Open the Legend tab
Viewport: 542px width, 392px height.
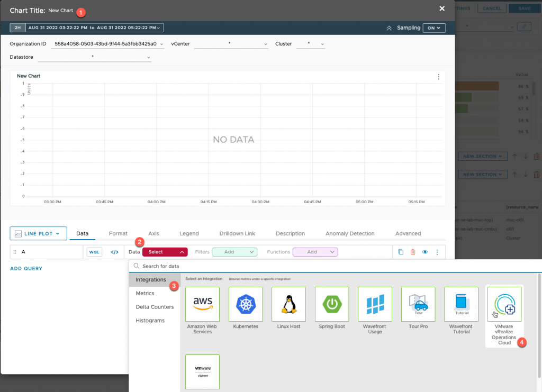click(189, 233)
